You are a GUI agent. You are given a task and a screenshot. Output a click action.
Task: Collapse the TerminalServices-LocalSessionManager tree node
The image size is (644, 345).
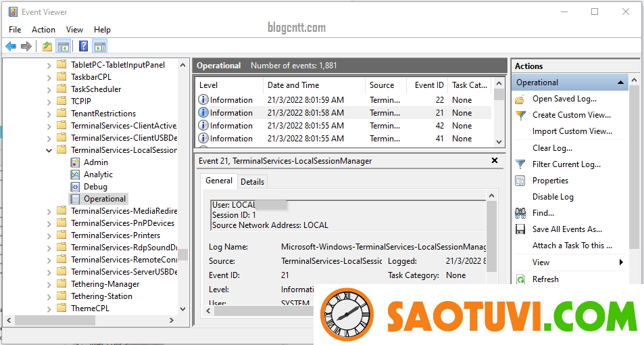click(x=49, y=150)
